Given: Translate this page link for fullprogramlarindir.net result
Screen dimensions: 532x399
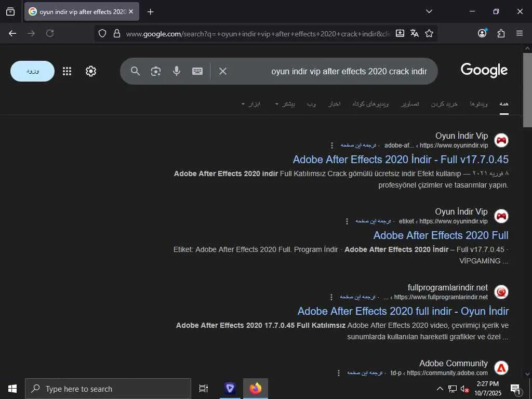Looking at the screenshot, I should click(x=357, y=297).
